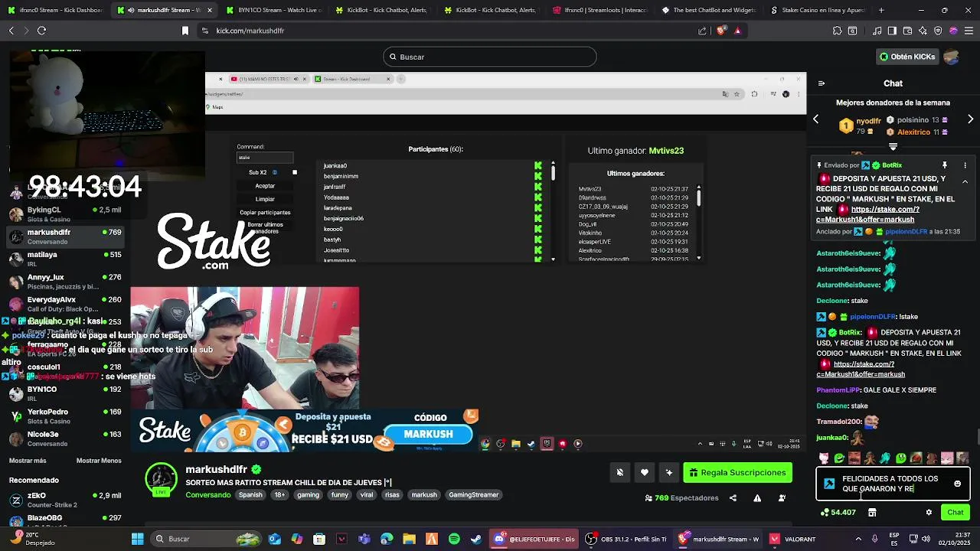
Task: Open browser extensions puzzle icon
Action: pos(837,31)
